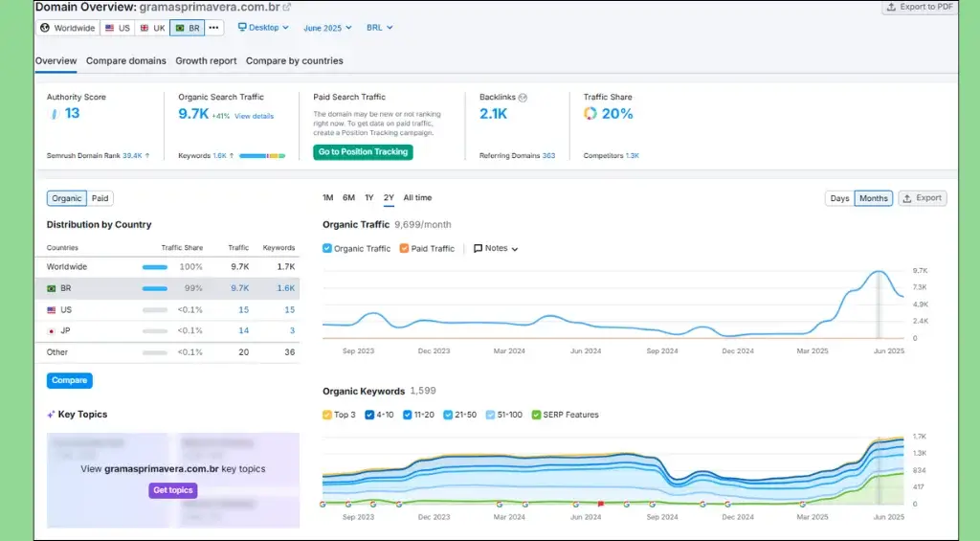
Task: Select the 1M time range
Action: coord(327,197)
